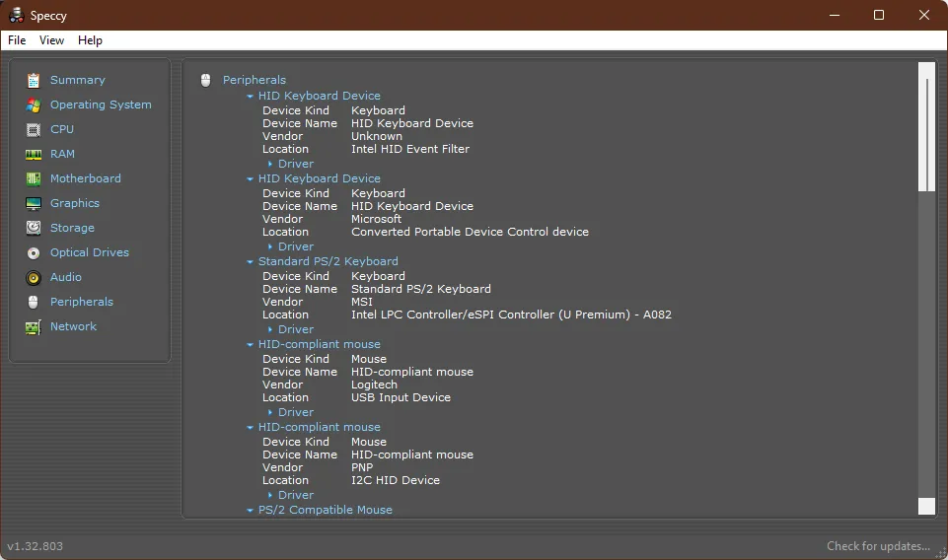Open the View menu
The height and width of the screenshot is (560, 948).
coord(51,40)
